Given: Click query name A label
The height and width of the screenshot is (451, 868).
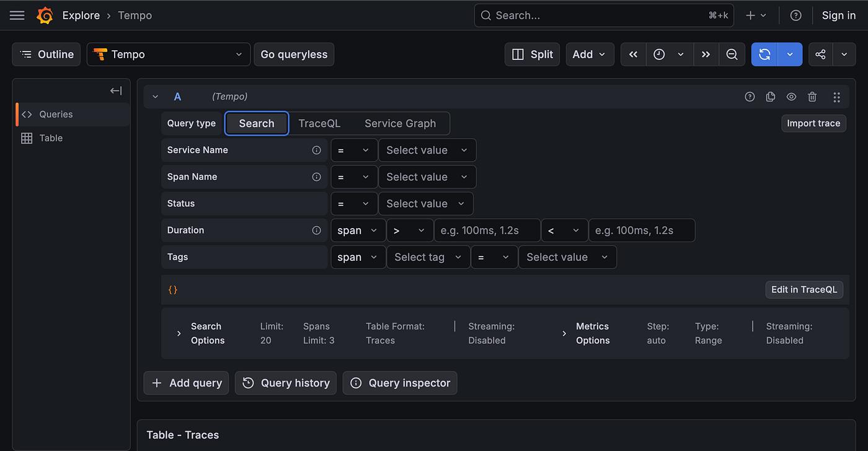Looking at the screenshot, I should coord(177,97).
